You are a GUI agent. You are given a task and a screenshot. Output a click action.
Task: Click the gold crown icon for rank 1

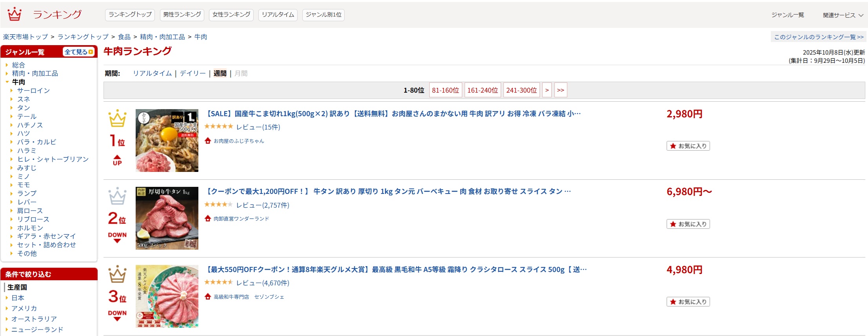[x=117, y=119]
